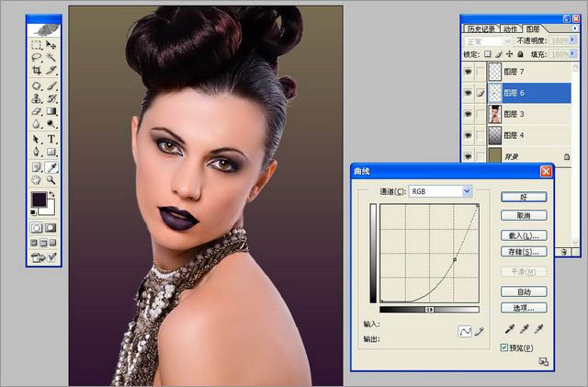Click the white point eyedropper in Curves

[541, 329]
